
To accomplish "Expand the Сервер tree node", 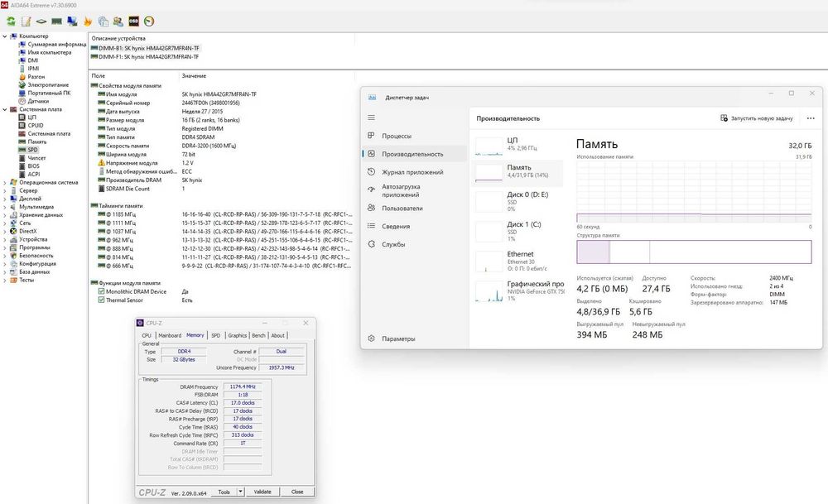I will pyautogui.click(x=5, y=190).
